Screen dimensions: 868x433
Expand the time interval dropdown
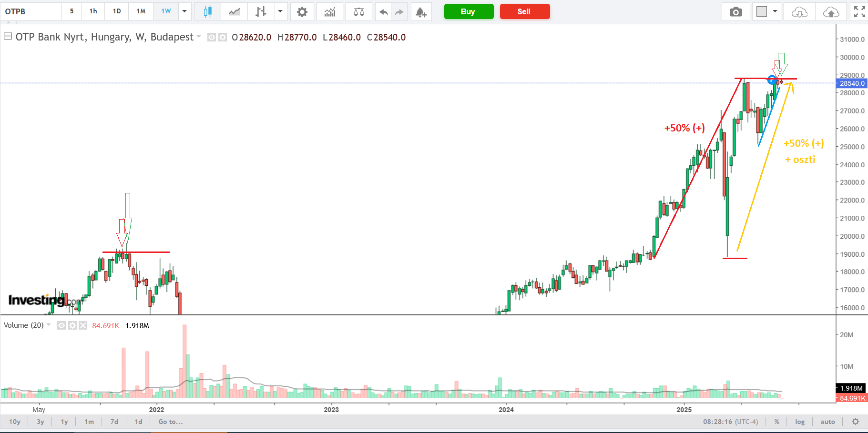tap(184, 11)
